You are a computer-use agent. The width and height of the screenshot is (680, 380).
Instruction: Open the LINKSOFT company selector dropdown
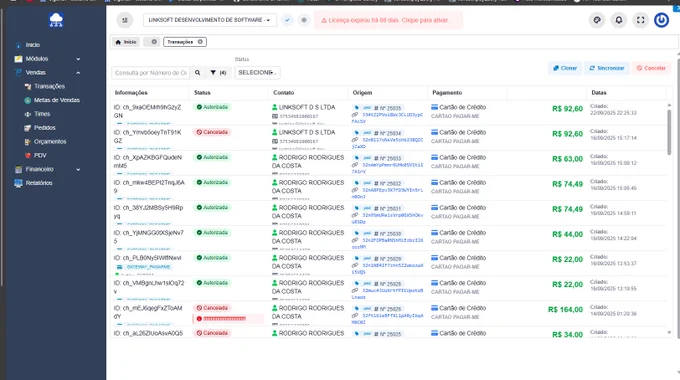tap(210, 20)
